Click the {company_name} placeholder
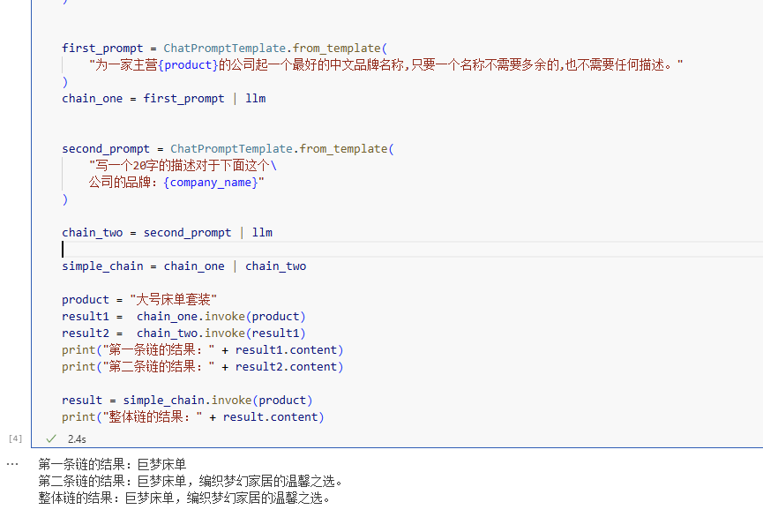Viewport: 763px width, 532px height. (211, 182)
